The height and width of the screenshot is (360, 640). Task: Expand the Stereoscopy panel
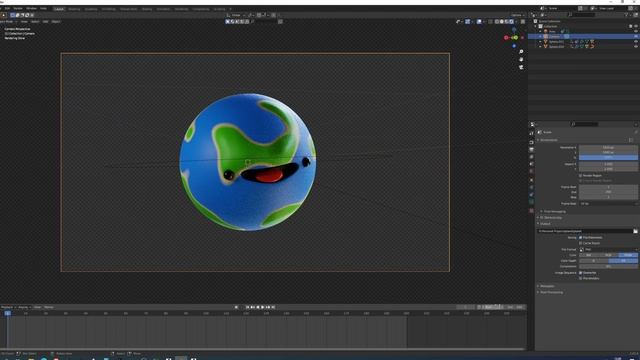click(551, 218)
